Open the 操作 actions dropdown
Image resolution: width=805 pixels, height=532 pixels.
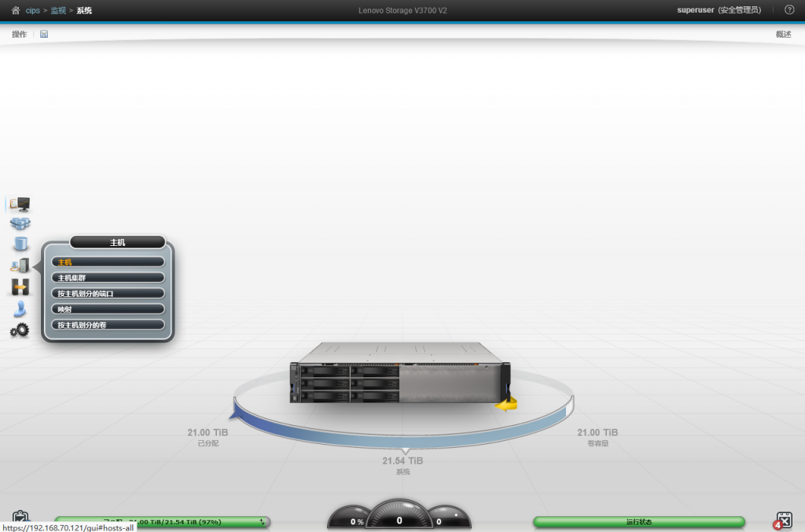tap(19, 34)
